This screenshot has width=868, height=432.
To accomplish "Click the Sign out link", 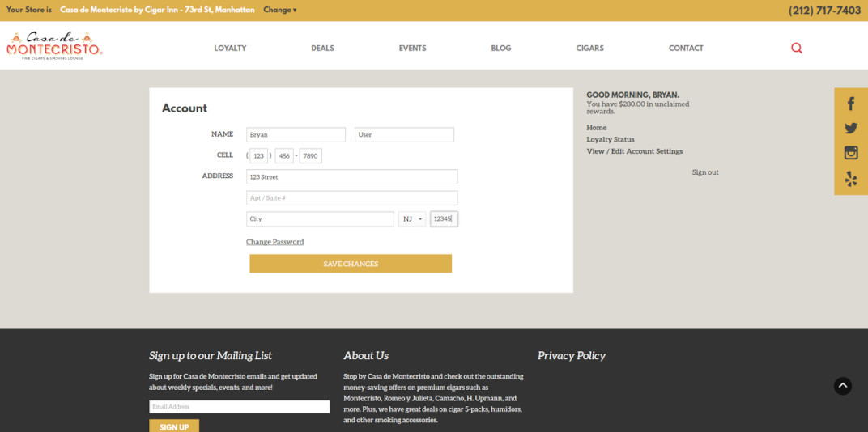I will (x=704, y=172).
